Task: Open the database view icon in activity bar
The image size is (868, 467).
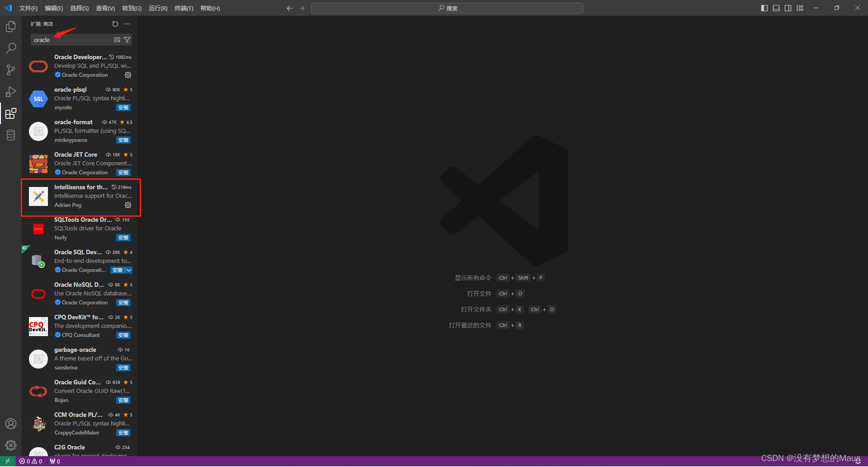Action: pyautogui.click(x=11, y=135)
